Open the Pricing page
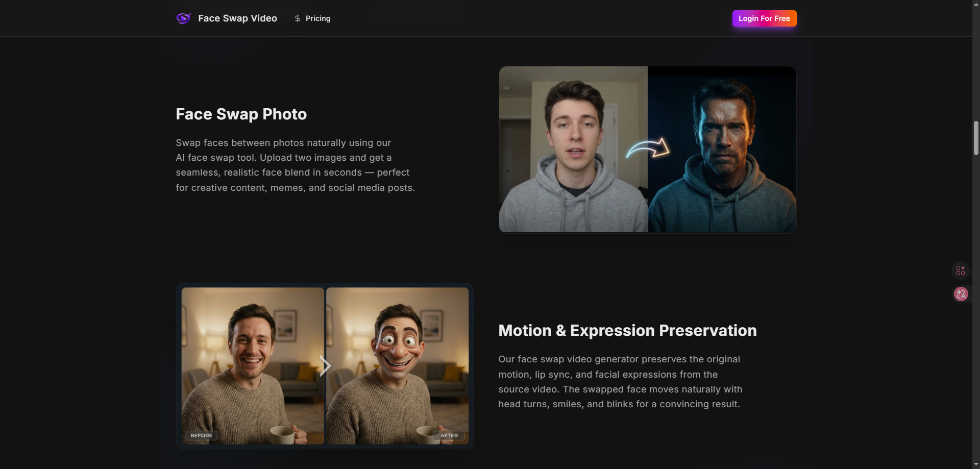Screen dimensions: 980x469 [317, 18]
